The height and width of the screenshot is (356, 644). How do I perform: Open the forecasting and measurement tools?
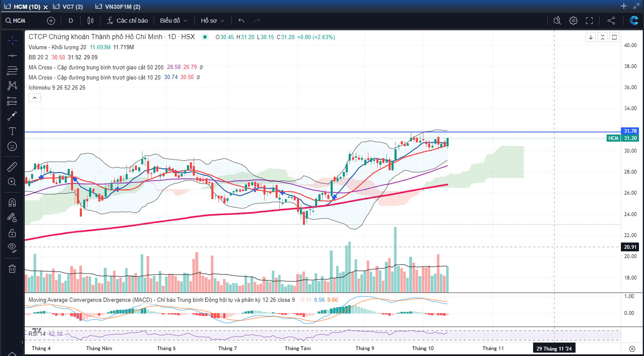coord(12,101)
